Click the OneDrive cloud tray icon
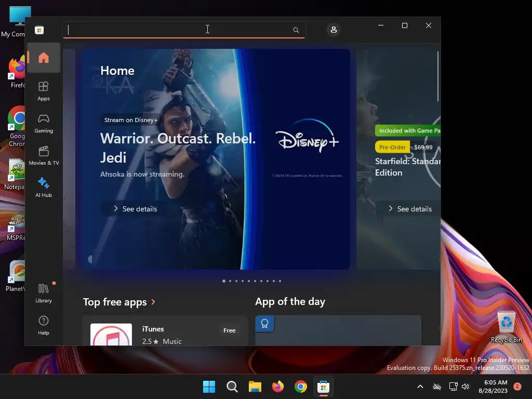The image size is (532, 399). (x=437, y=387)
